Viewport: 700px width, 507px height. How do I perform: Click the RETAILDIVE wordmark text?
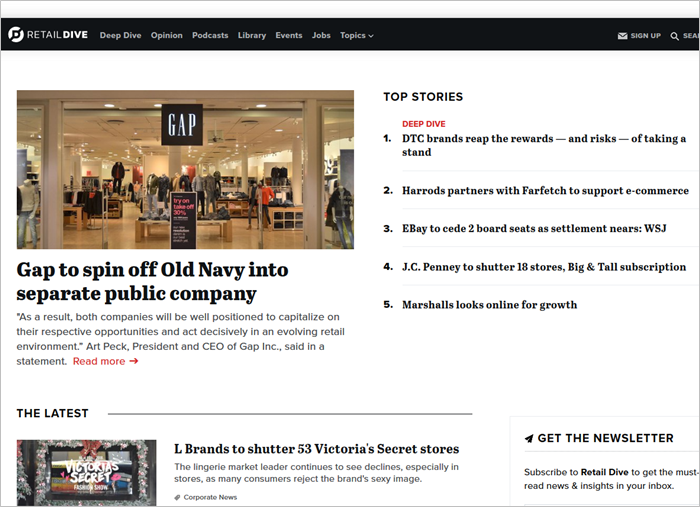[57, 34]
